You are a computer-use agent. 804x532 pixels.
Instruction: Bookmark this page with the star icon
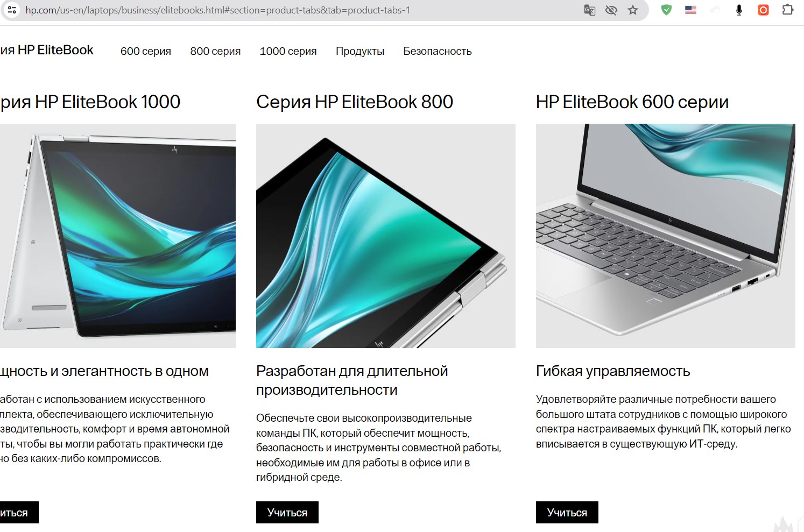tap(633, 10)
